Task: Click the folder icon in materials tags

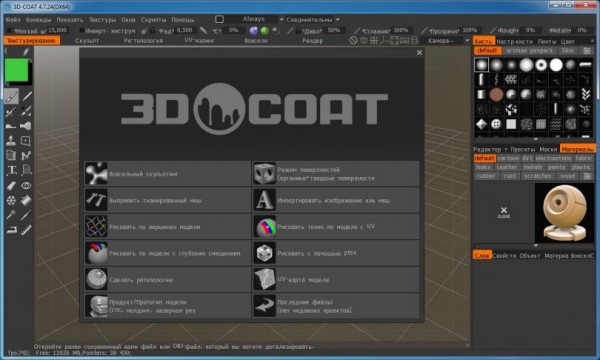Action: [587, 176]
